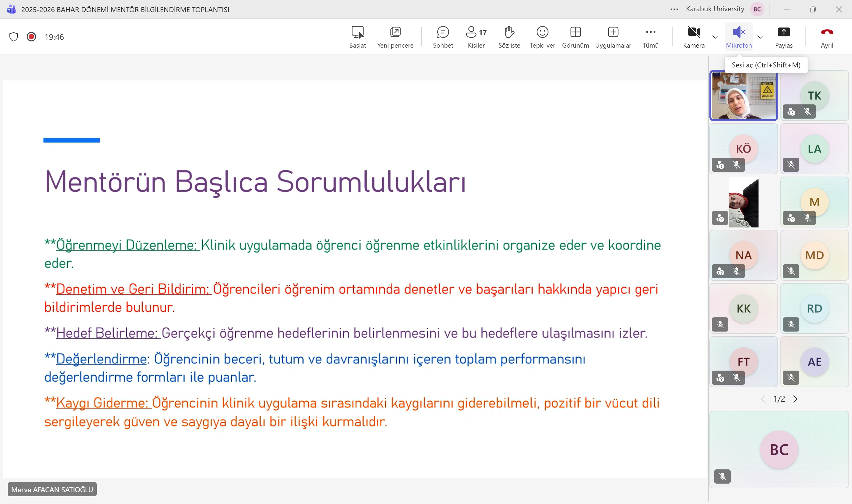Open Uygulamalar apps panel
This screenshot has height=504, width=852.
[613, 37]
